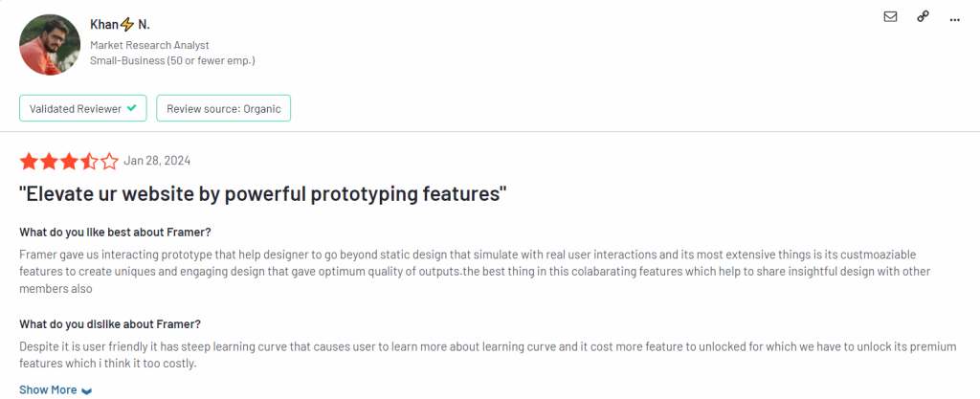Click the Review source: Organic badge
Image resolution: width=980 pixels, height=399 pixels.
point(223,108)
